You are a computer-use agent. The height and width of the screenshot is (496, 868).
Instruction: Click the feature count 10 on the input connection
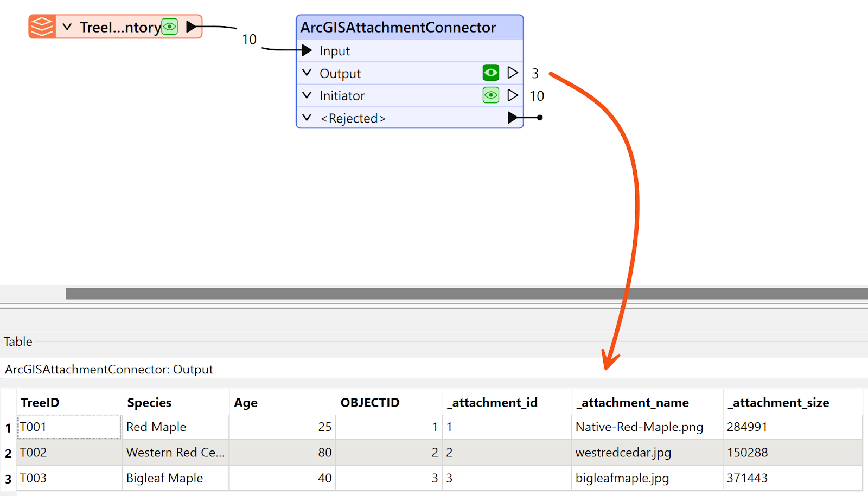point(249,40)
